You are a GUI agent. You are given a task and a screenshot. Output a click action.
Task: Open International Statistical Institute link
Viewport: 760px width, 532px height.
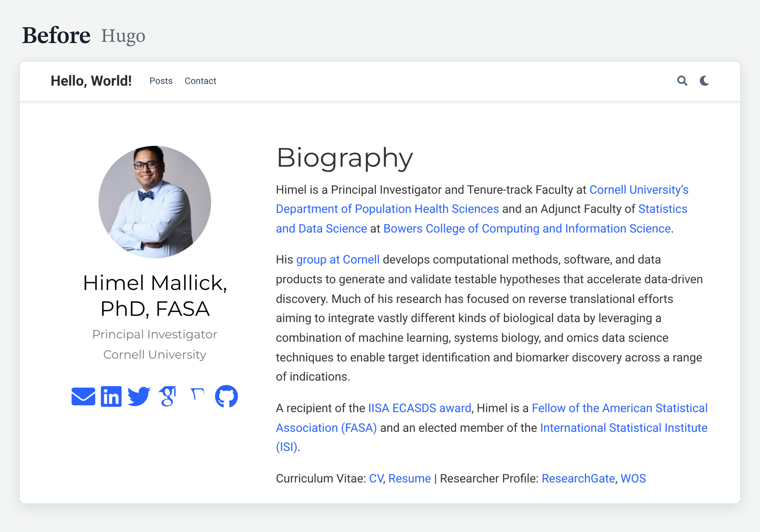491,437
